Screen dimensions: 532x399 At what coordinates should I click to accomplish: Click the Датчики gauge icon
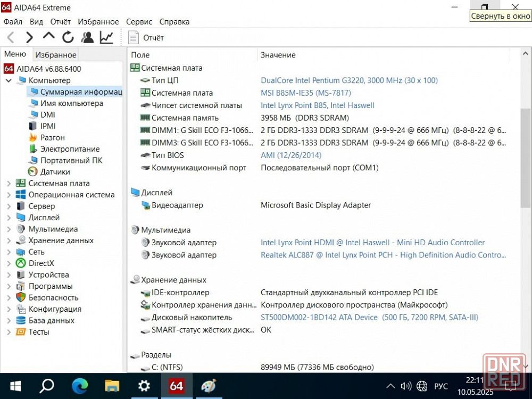(x=32, y=172)
